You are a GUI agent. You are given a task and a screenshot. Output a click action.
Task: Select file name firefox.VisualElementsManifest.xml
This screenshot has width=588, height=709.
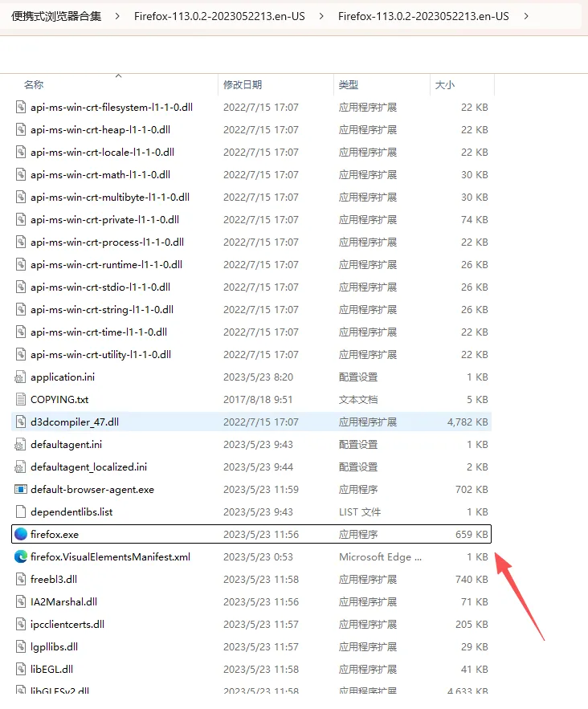point(110,557)
